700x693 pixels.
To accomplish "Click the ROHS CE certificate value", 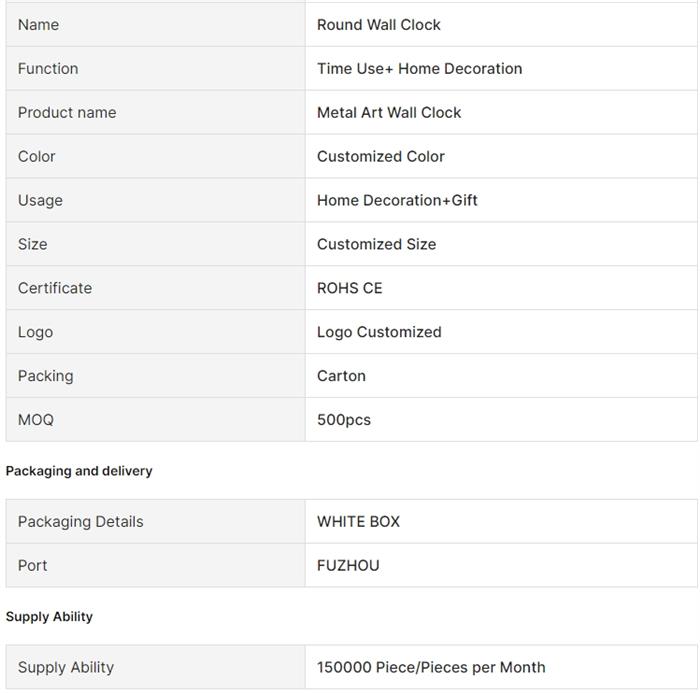I will coord(350,288).
